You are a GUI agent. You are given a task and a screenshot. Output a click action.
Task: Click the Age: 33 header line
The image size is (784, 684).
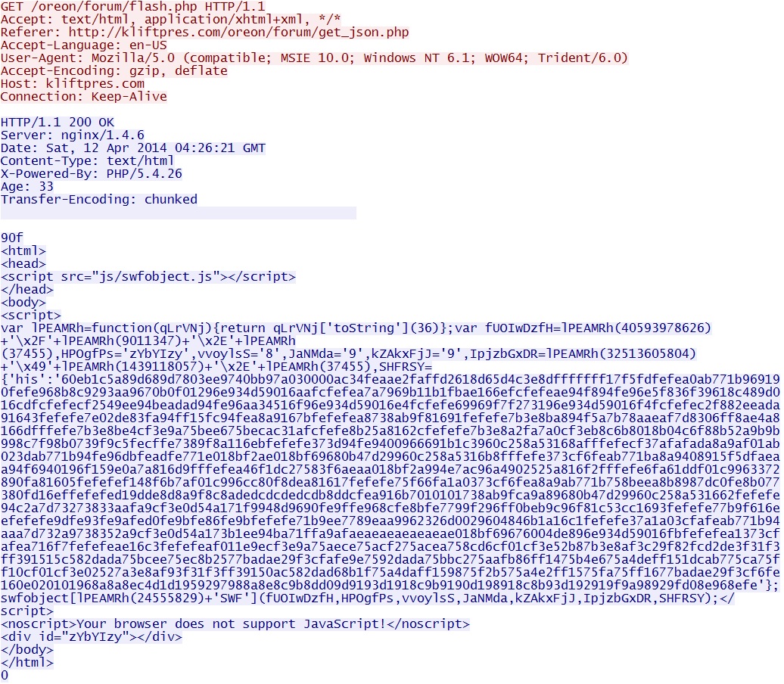(27, 187)
